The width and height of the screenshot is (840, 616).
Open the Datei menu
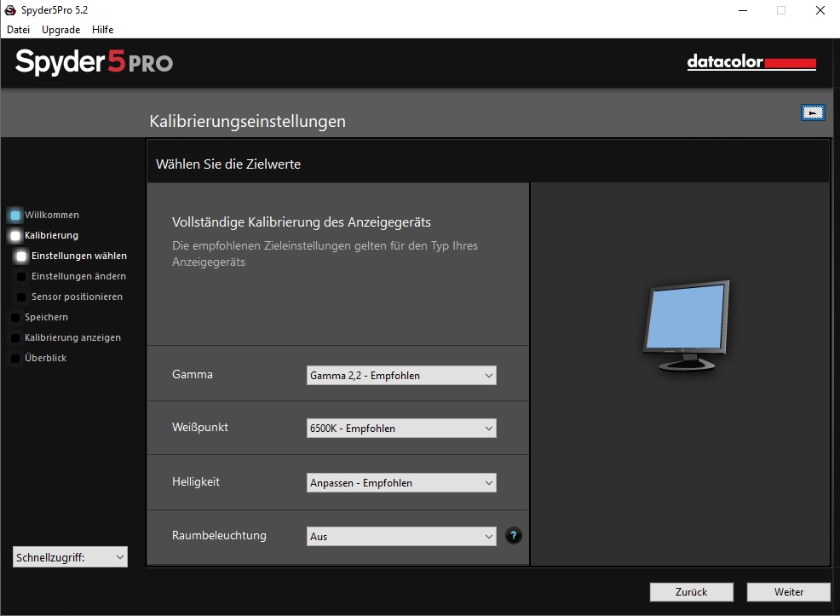pyautogui.click(x=18, y=30)
